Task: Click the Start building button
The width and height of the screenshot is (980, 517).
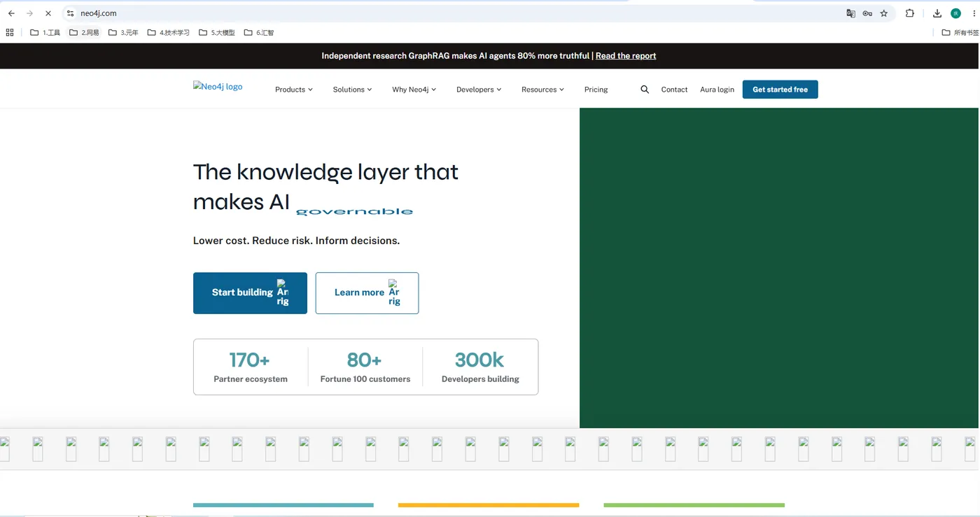Action: [250, 293]
